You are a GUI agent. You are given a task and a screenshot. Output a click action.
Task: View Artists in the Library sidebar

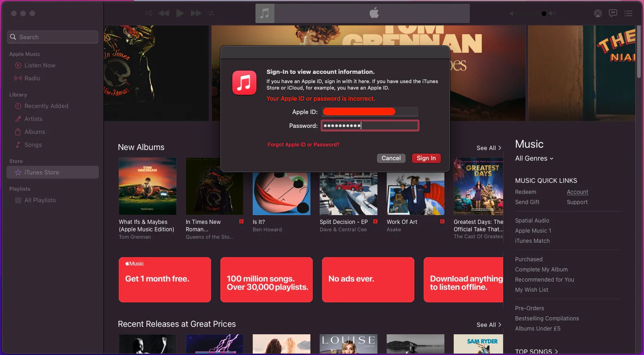[x=33, y=119]
